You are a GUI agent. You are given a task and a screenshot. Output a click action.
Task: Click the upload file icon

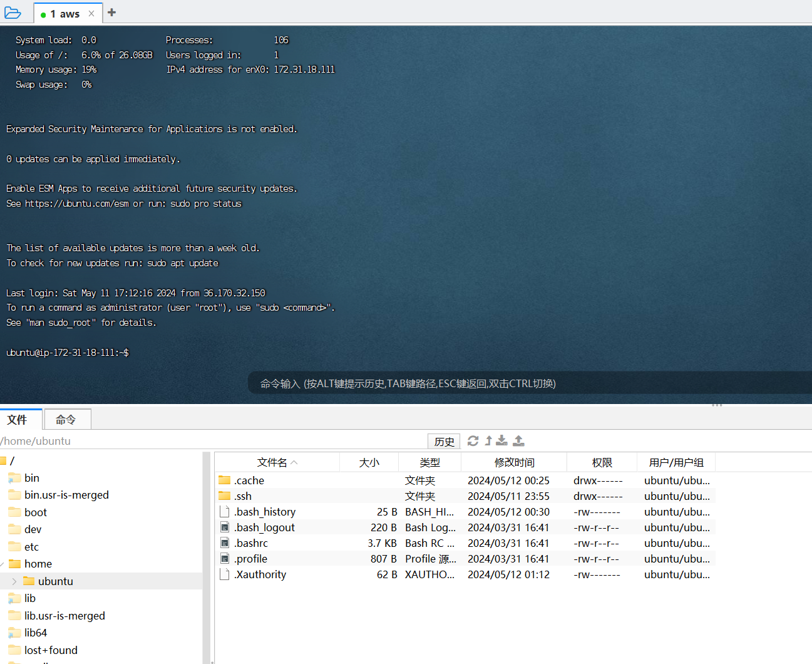[x=518, y=441]
